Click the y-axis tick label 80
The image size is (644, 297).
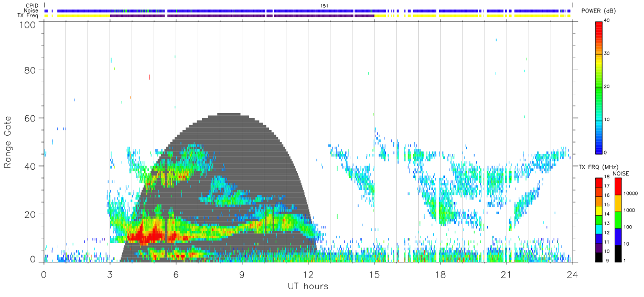pyautogui.click(x=30, y=70)
